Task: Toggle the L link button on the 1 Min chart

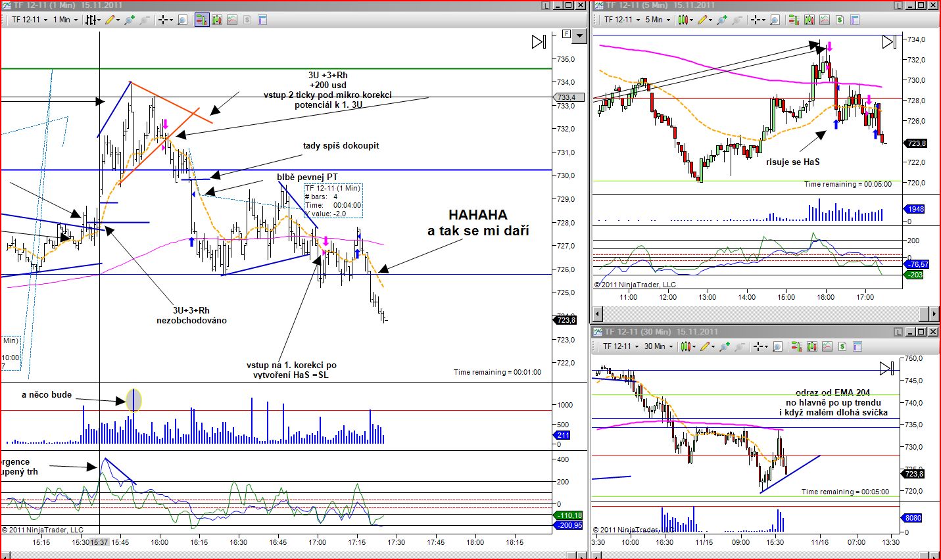Action: pos(546,5)
